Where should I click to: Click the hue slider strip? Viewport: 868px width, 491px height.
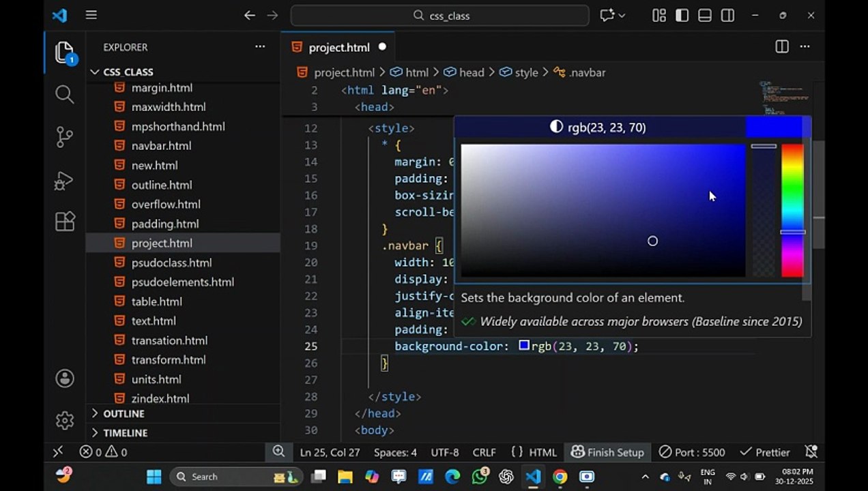click(792, 211)
